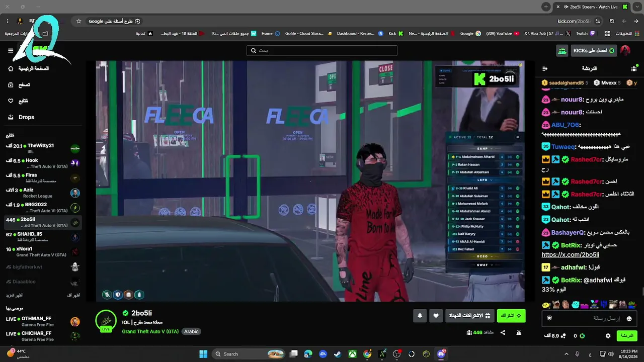
Task: Open the chat identity icon in message box
Action: click(549, 318)
